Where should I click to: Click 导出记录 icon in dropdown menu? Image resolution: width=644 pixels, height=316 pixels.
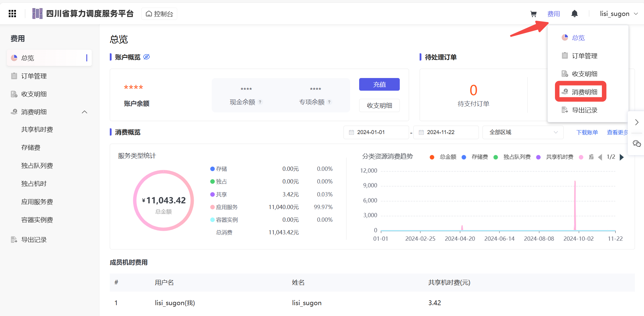(x=565, y=110)
